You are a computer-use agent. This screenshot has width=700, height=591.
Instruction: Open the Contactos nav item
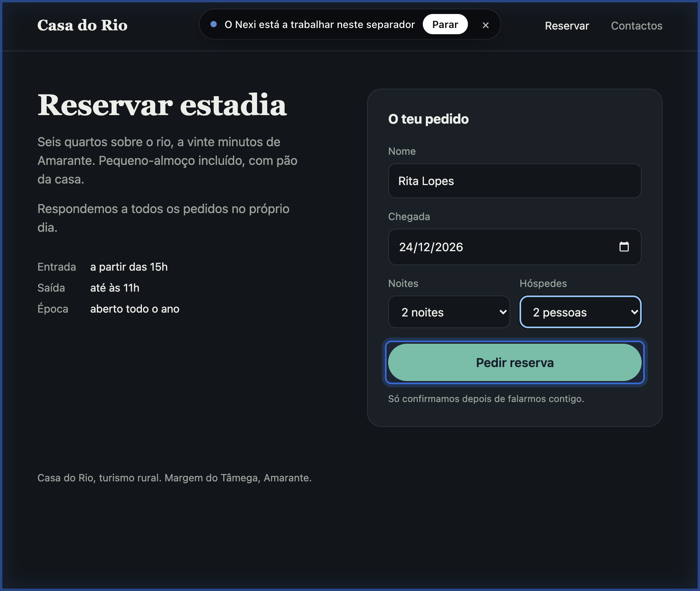click(636, 26)
